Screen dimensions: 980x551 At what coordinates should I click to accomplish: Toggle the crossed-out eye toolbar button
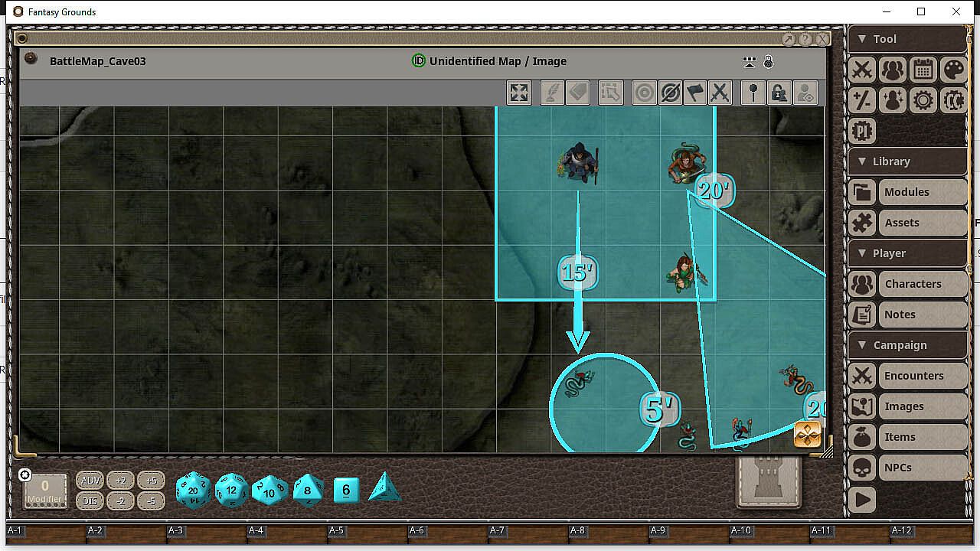[x=670, y=93]
